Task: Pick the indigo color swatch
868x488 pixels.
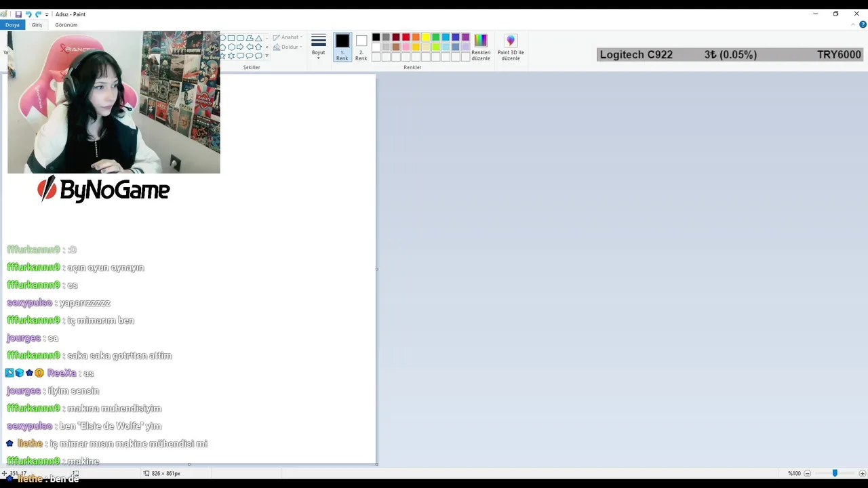Action: click(456, 37)
